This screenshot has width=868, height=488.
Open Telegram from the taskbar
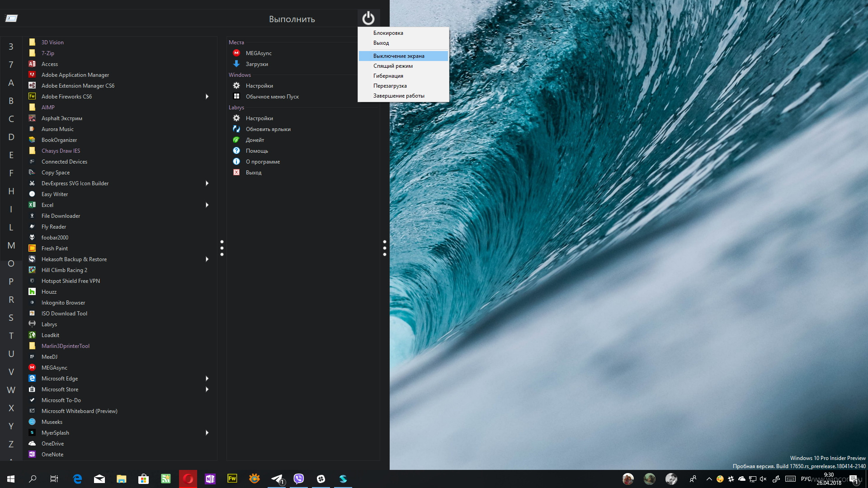277,479
